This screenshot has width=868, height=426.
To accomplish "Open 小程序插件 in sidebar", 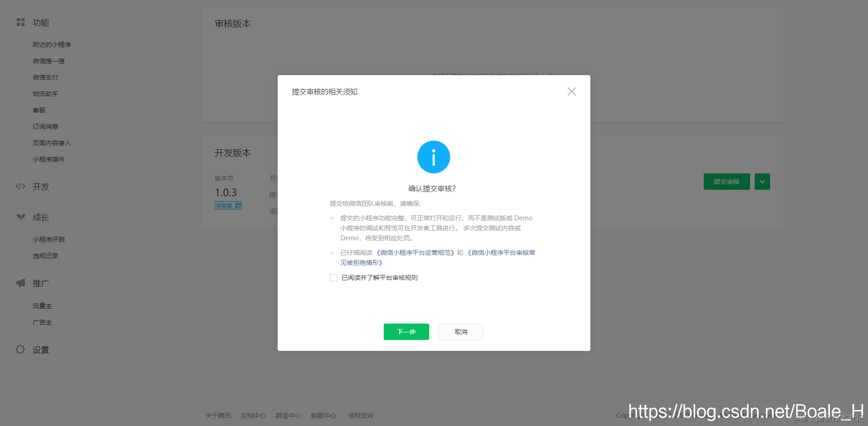I will click(49, 159).
